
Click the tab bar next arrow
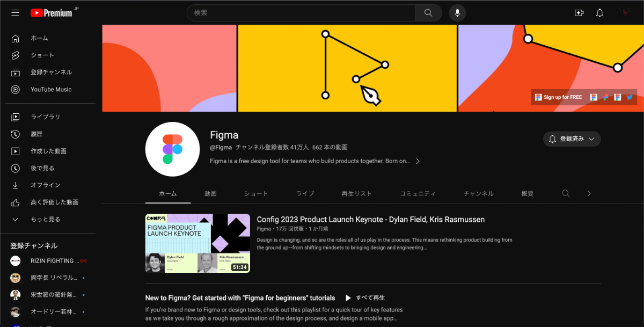point(589,193)
